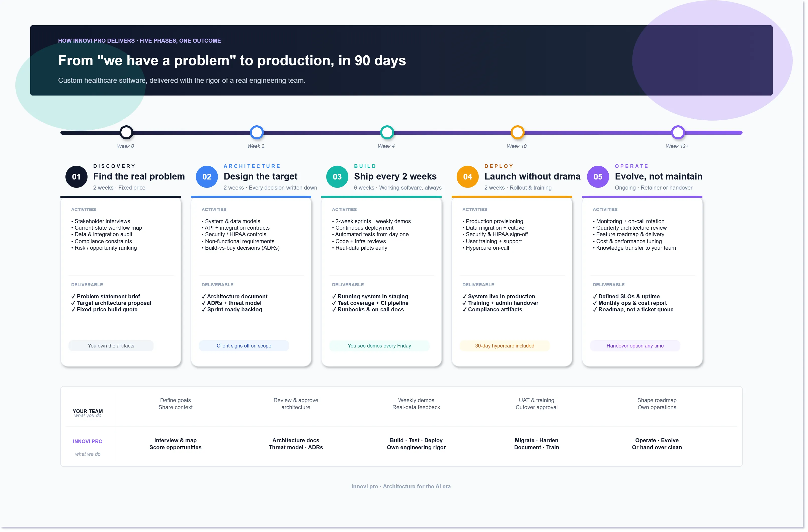Click the 01 Discovery phase badge
Screen dimensions: 808x532
click(76, 176)
